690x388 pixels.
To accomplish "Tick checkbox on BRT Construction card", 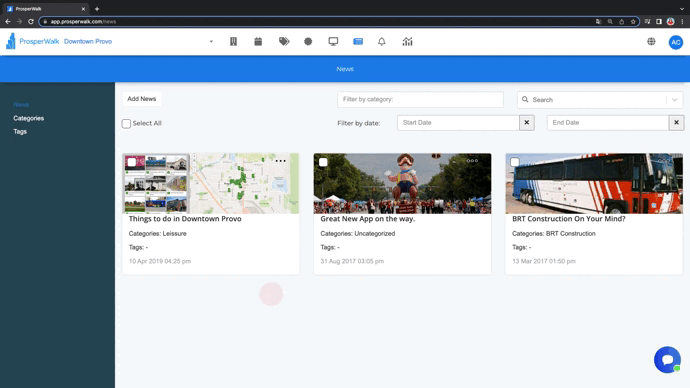I will pyautogui.click(x=514, y=162).
